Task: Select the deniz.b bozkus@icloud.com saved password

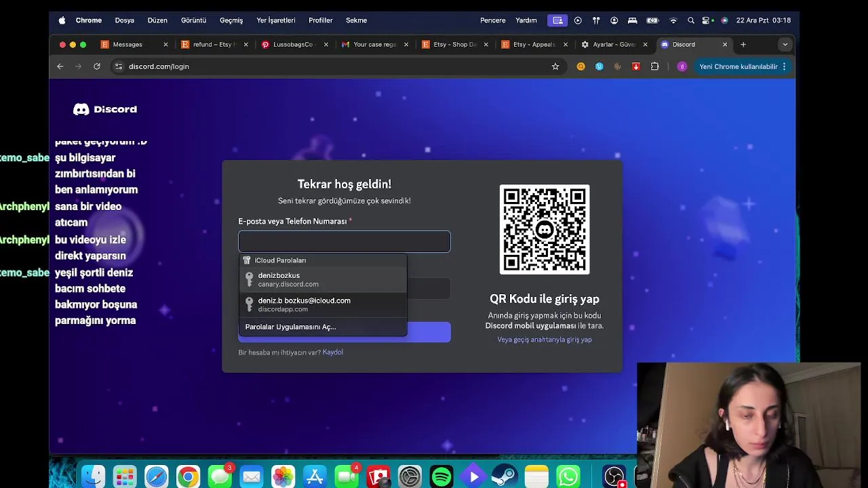Action: pyautogui.click(x=323, y=304)
